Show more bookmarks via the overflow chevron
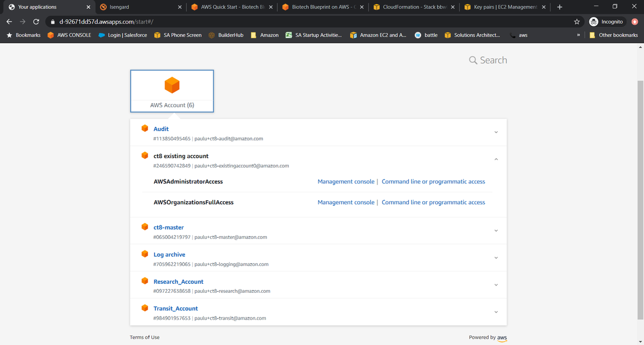The image size is (644, 345). tap(578, 35)
